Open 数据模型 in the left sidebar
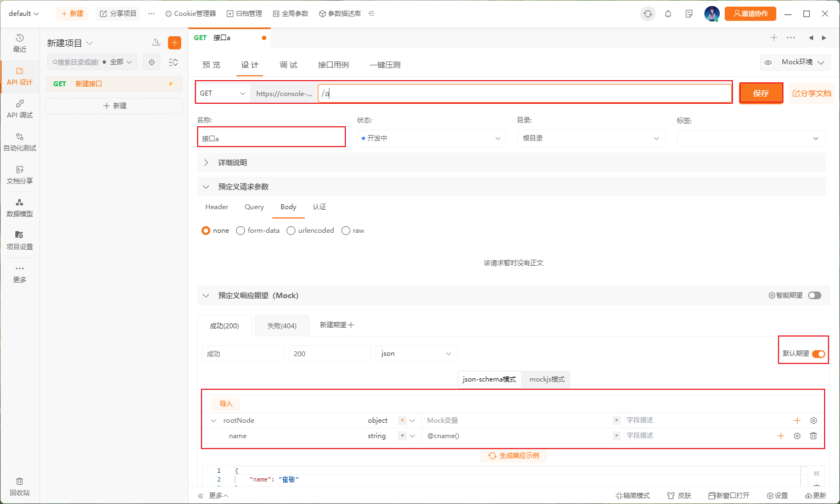Screen dimensions: 840x504 tap(20, 208)
